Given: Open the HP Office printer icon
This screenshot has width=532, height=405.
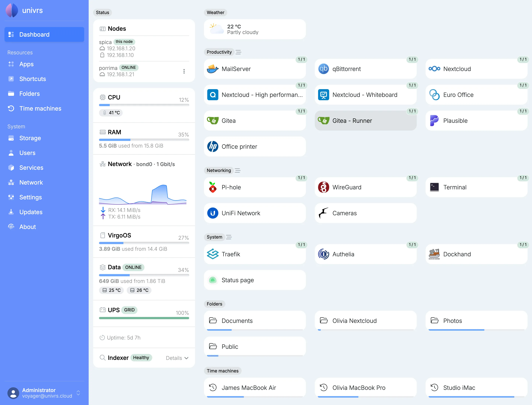Looking at the screenshot, I should (213, 147).
